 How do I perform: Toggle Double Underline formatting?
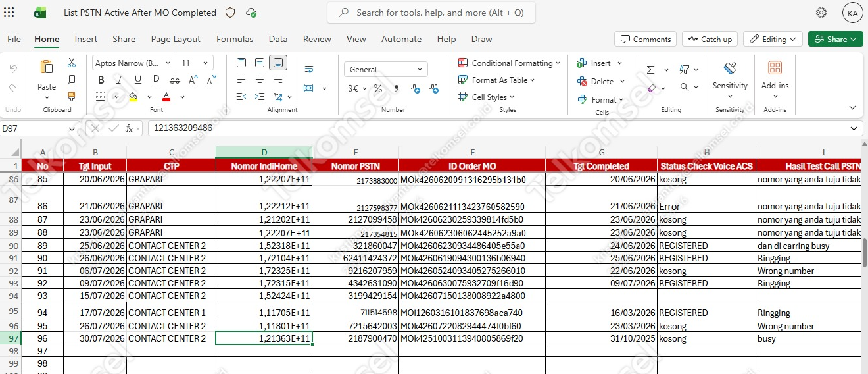pyautogui.click(x=156, y=80)
